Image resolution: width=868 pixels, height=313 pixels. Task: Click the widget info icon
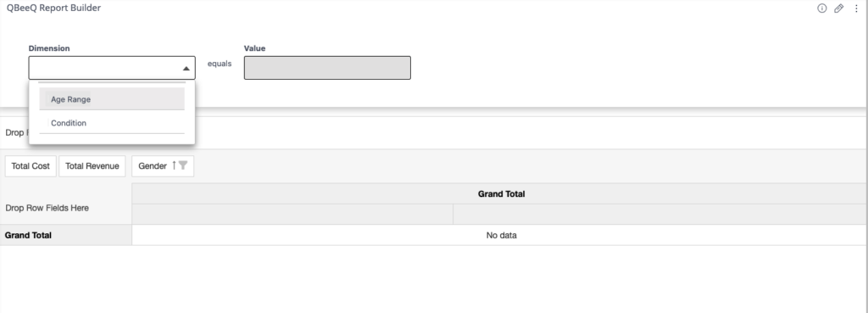[x=822, y=8]
